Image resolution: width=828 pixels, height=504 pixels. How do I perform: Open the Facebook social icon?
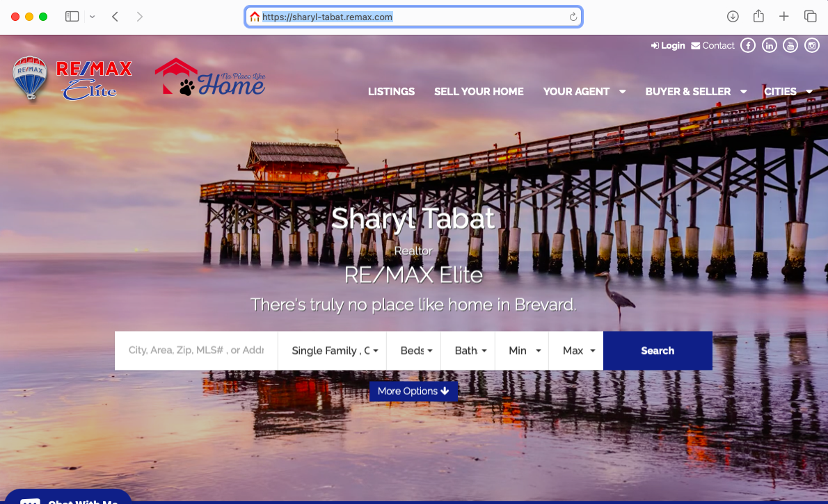click(x=748, y=46)
